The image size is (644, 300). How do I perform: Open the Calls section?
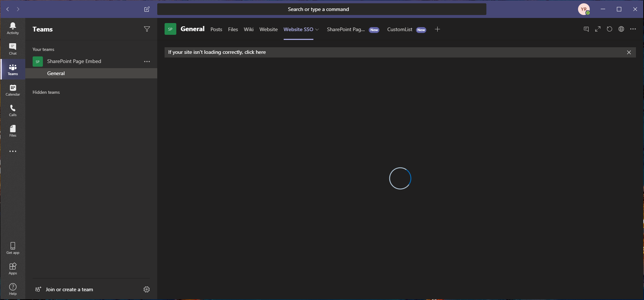pos(13,110)
